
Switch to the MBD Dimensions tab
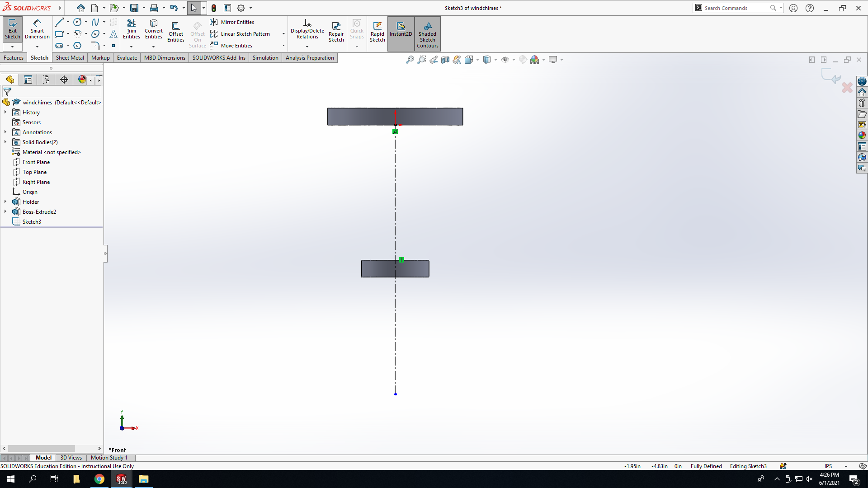[165, 58]
